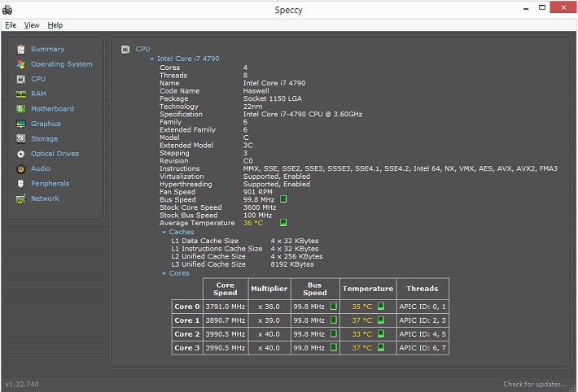Click the Operating System Windows icon
The height and width of the screenshot is (392, 578).
click(21, 64)
